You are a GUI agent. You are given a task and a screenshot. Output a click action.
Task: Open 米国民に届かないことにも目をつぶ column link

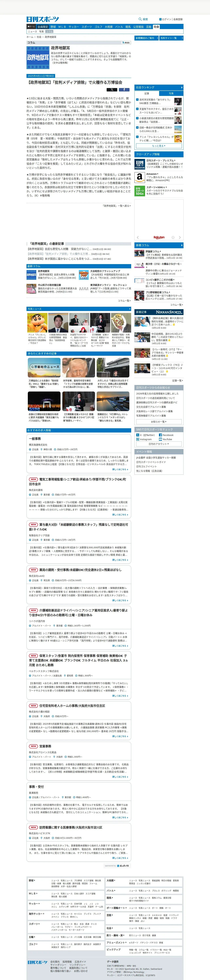click(x=60, y=259)
